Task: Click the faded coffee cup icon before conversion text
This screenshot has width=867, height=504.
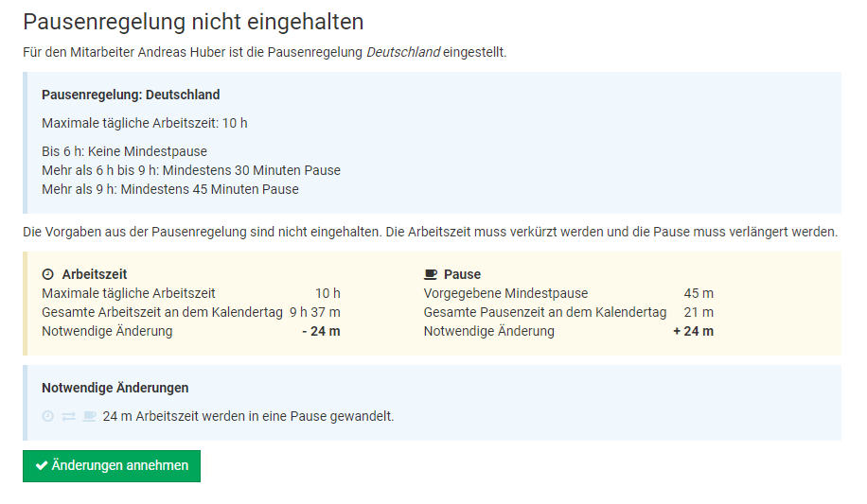Action: [x=89, y=416]
